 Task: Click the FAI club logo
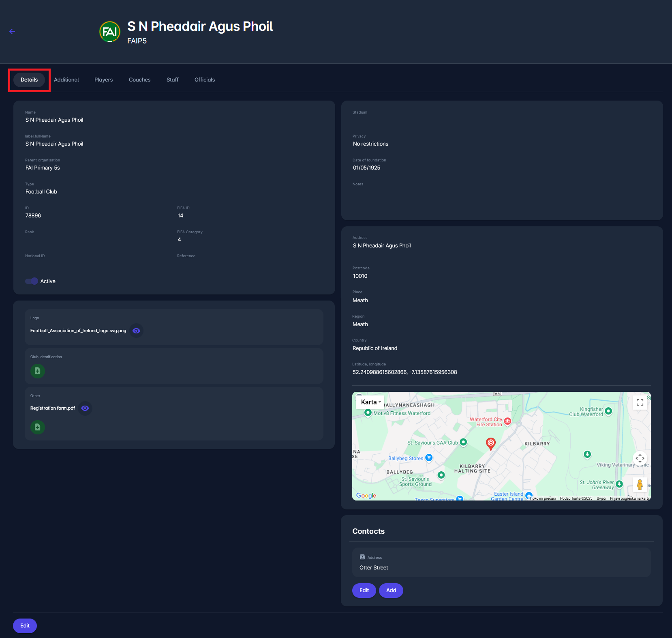[110, 32]
